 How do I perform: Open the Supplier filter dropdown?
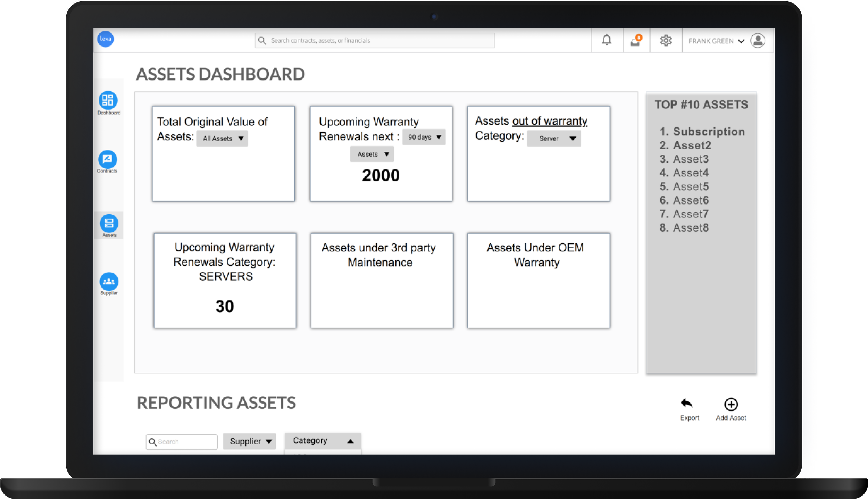pos(249,441)
